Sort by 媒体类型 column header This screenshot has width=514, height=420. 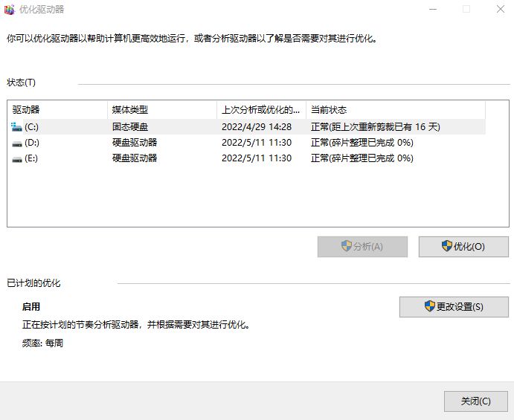pos(161,110)
